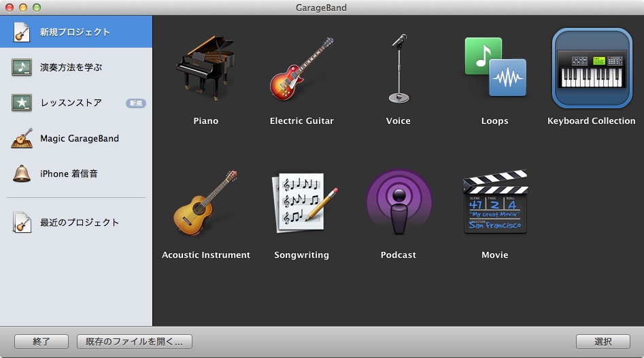
Task: Click the Acoustic Instrument label text
Action: pyautogui.click(x=206, y=255)
